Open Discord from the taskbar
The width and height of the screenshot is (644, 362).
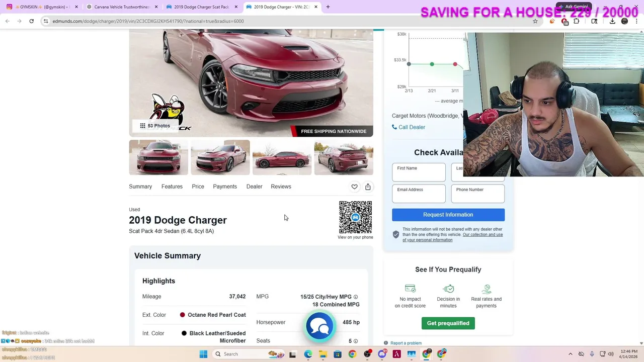click(x=382, y=354)
